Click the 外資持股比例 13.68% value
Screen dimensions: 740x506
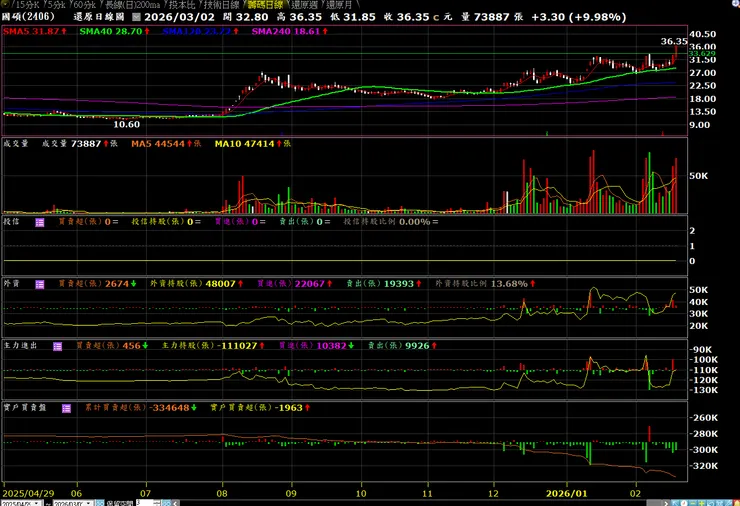pyautogui.click(x=509, y=284)
